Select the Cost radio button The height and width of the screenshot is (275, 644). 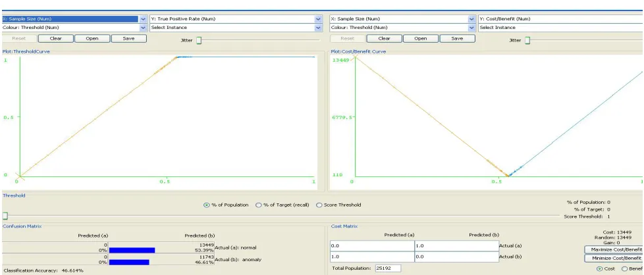600,268
